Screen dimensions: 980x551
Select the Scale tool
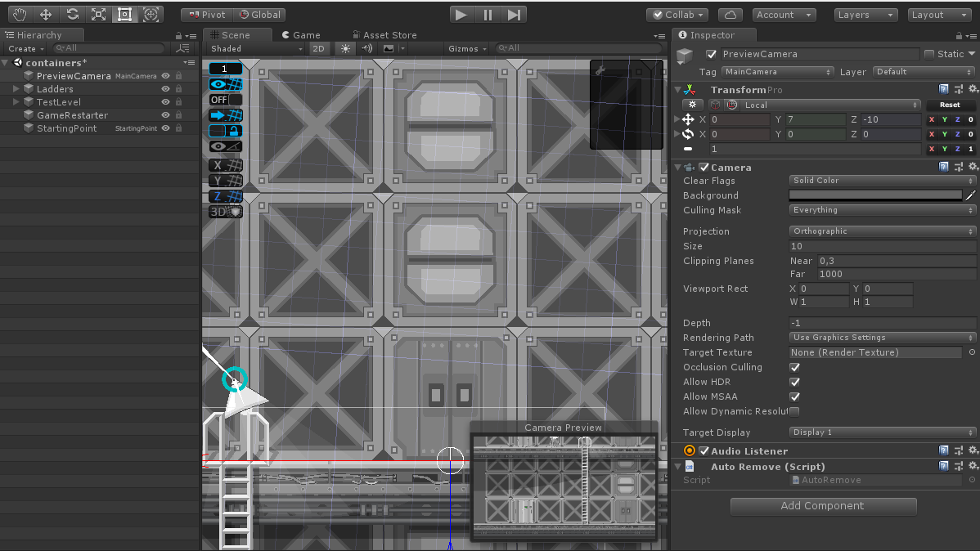(98, 15)
